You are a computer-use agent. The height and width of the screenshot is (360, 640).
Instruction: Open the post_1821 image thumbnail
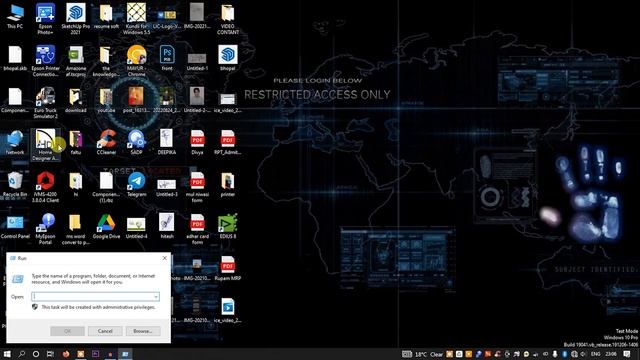tap(136, 100)
